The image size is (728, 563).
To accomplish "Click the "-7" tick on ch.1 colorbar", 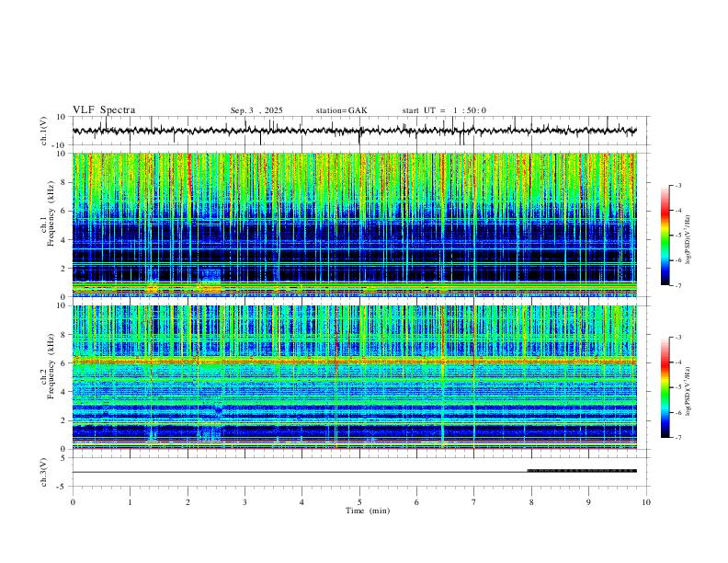I will pos(677,286).
